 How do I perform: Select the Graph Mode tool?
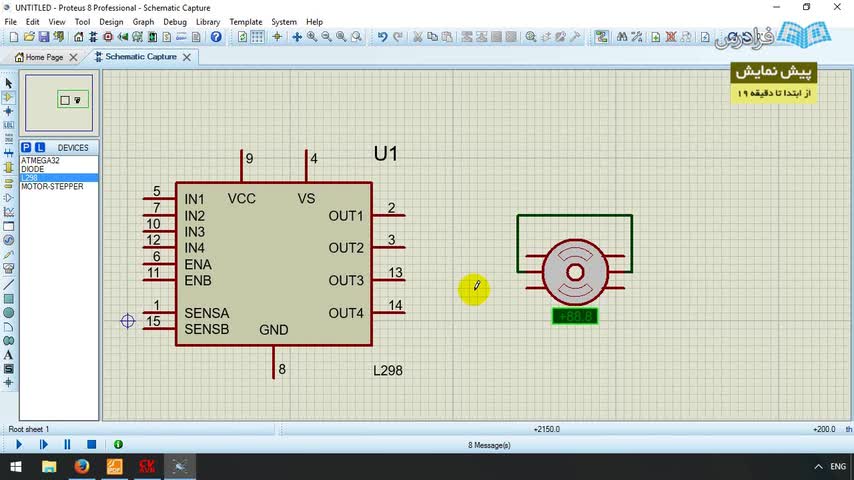tap(8, 212)
